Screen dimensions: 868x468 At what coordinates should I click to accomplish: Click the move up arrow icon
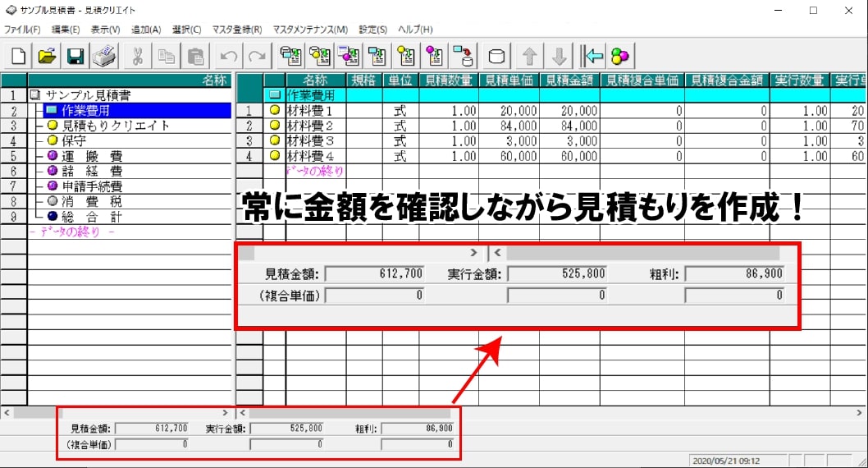tap(530, 56)
